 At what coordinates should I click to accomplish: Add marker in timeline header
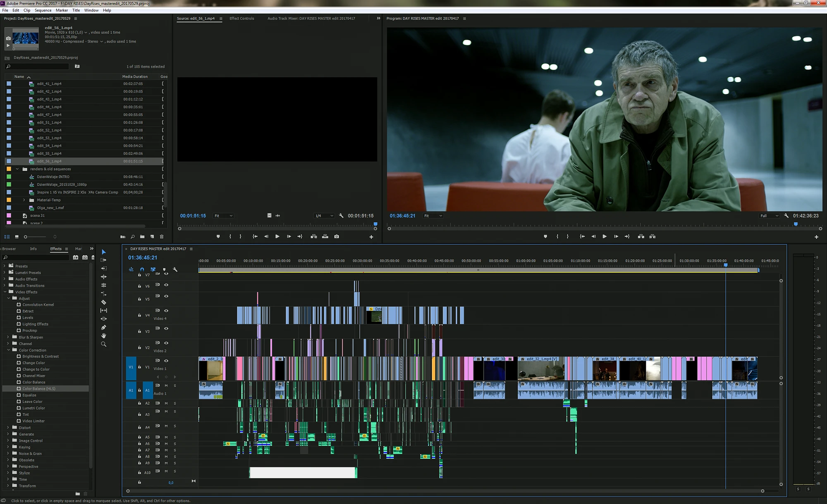pos(164,269)
